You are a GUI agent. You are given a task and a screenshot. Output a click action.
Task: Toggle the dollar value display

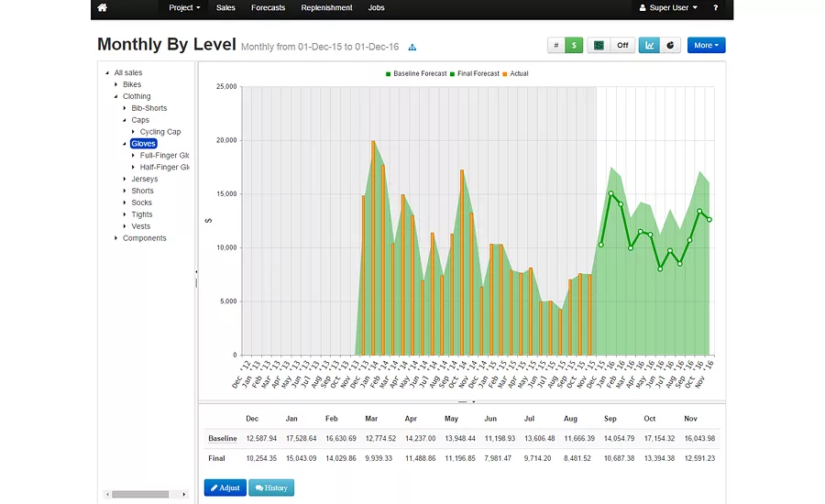coord(574,45)
